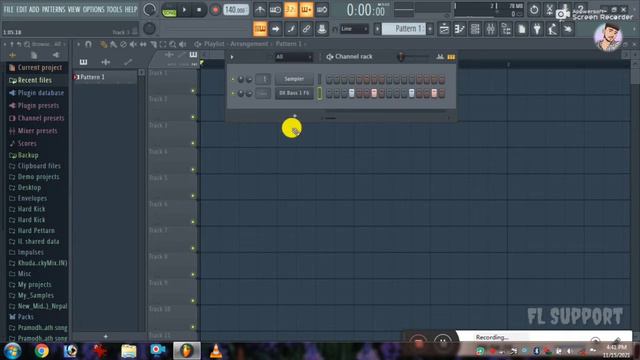Viewport: 640px width, 360px height.
Task: Click the main pitch knob
Action: [149, 29]
